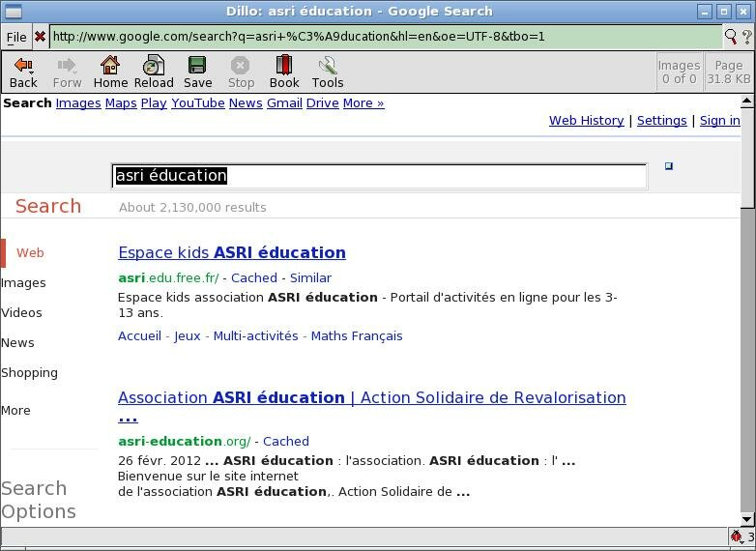The height and width of the screenshot is (551, 756).
Task: Open the Similar link for the first result
Action: pyautogui.click(x=310, y=278)
